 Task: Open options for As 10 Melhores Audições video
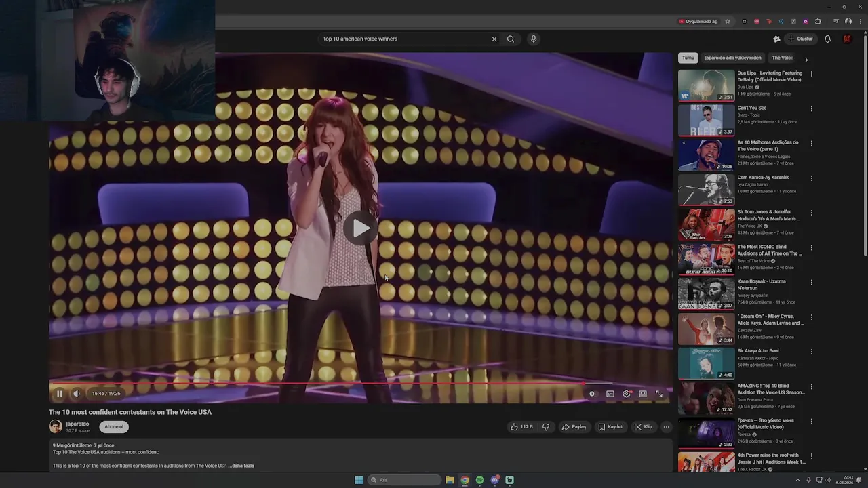click(812, 143)
